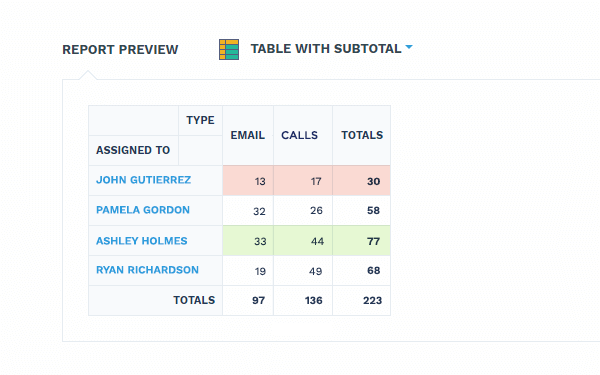The width and height of the screenshot is (600, 375).
Task: Click the Totals column header
Action: pos(362,135)
